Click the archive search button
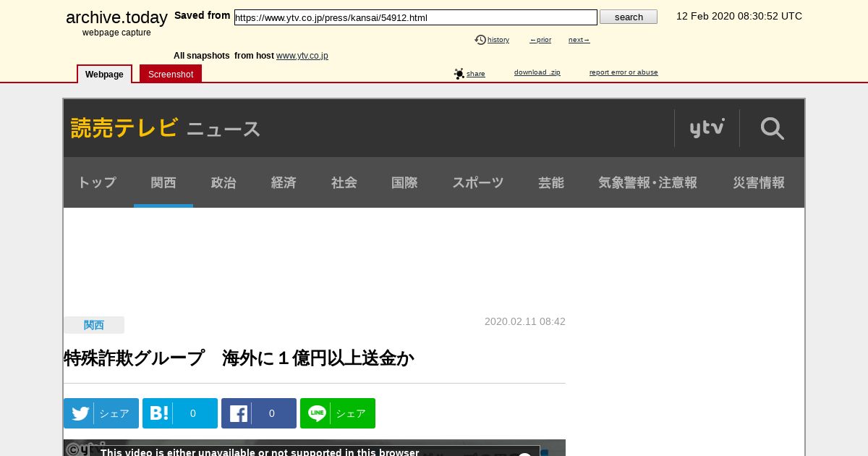868x456 pixels. [x=629, y=17]
